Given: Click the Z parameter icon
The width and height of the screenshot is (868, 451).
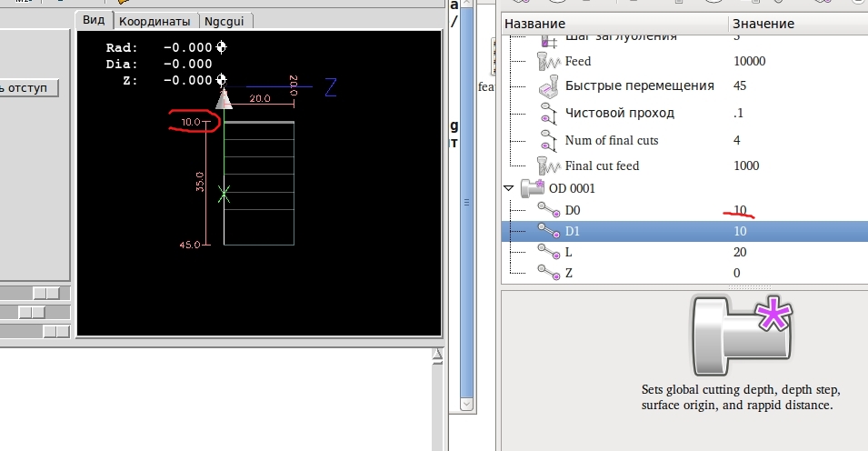Looking at the screenshot, I should click(549, 273).
